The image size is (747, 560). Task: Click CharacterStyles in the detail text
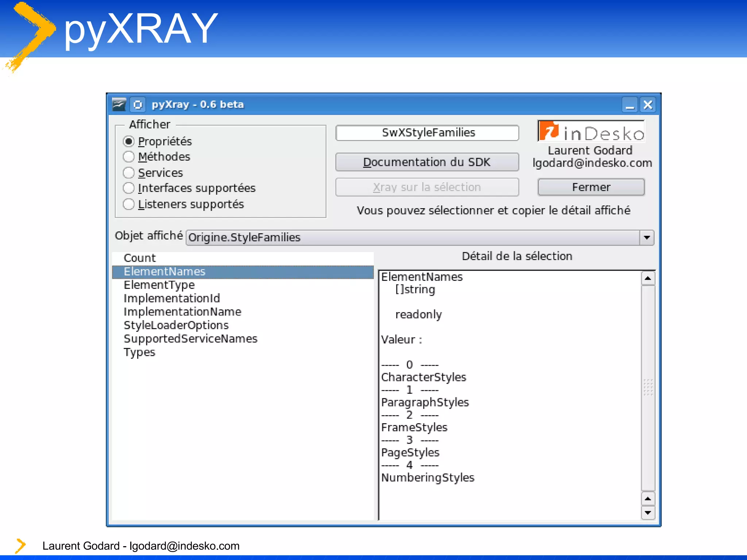point(424,377)
